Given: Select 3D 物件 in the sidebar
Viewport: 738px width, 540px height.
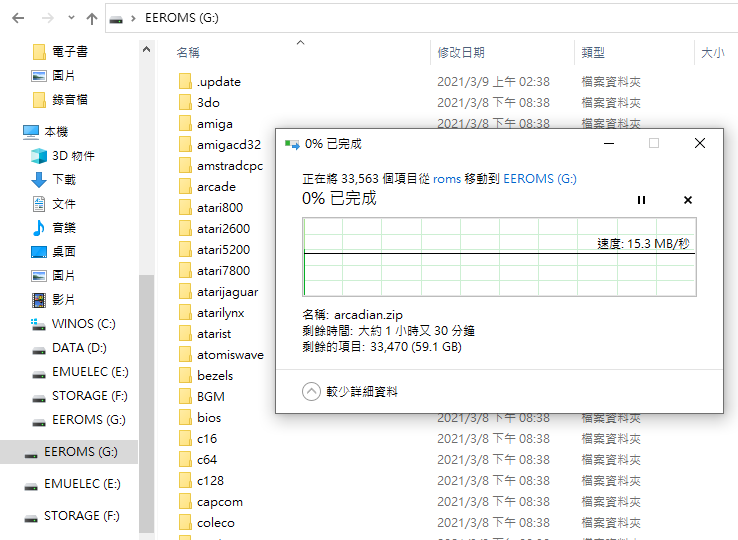Looking at the screenshot, I should click(x=73, y=155).
